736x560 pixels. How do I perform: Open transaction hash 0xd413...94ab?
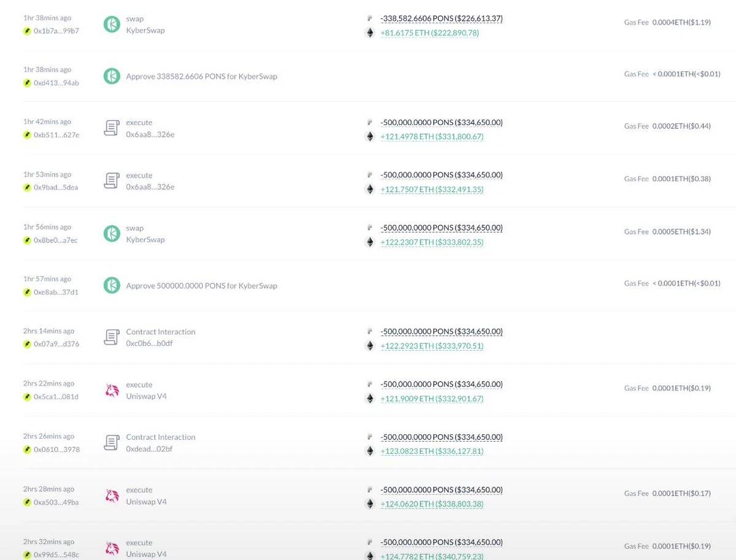pos(56,83)
